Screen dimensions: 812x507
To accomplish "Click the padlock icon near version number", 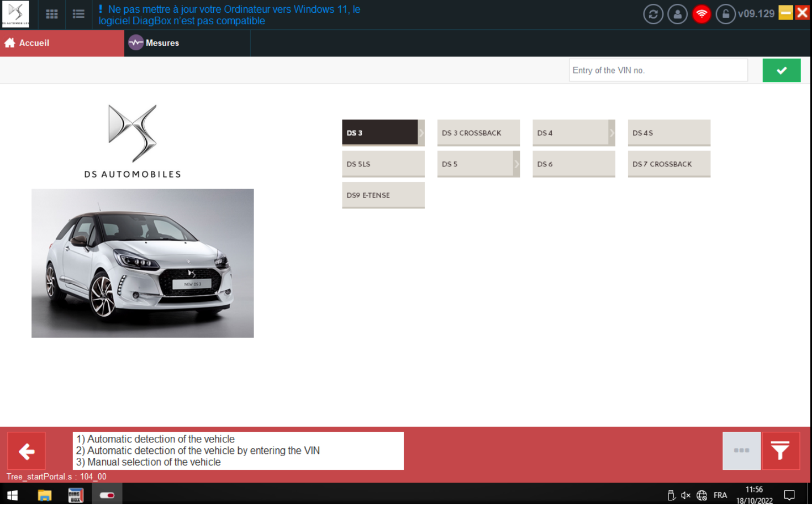I will pyautogui.click(x=725, y=14).
